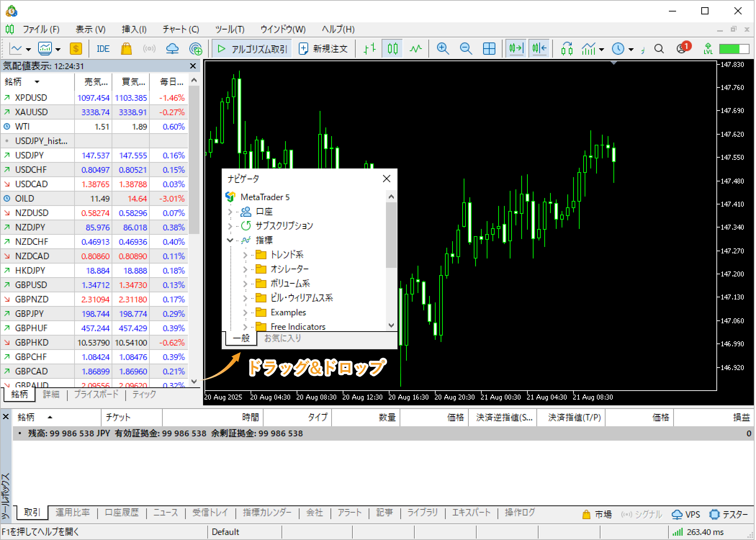Click the market shopping bag toolbar icon
The height and width of the screenshot is (540, 756).
126,49
